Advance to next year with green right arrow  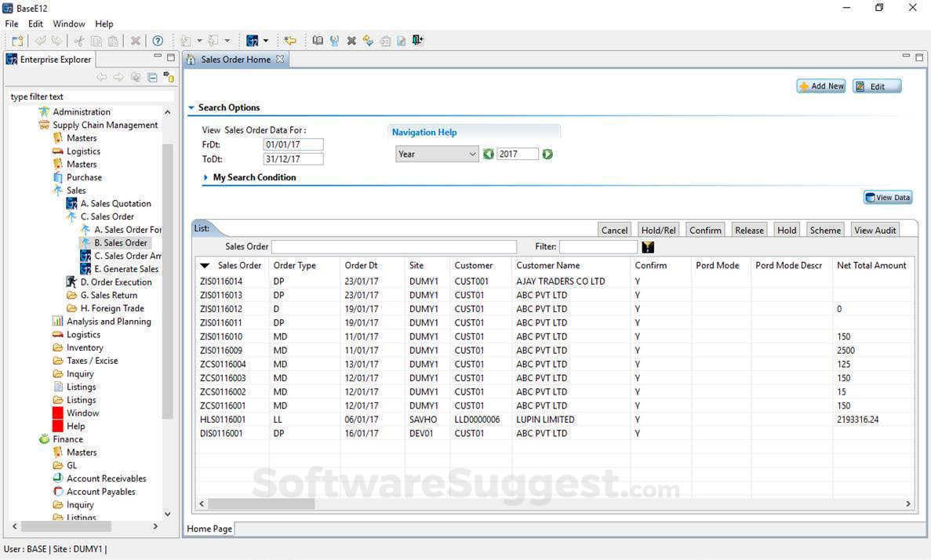(547, 155)
